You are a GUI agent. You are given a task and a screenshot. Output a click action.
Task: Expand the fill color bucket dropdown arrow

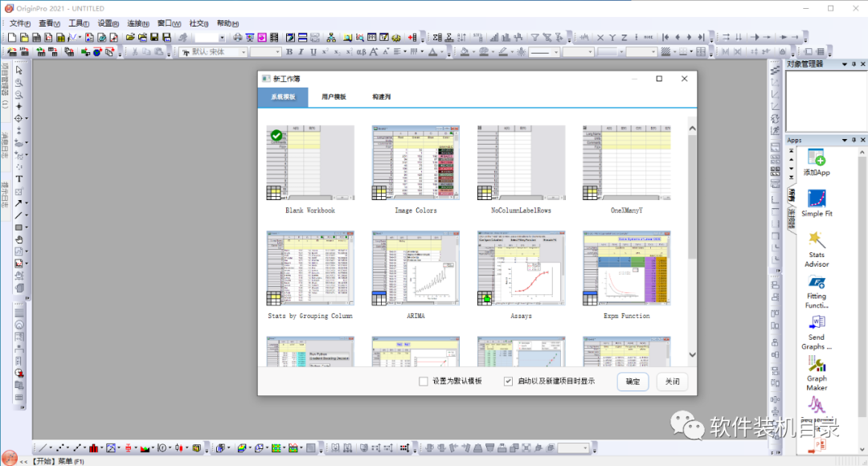tap(474, 52)
